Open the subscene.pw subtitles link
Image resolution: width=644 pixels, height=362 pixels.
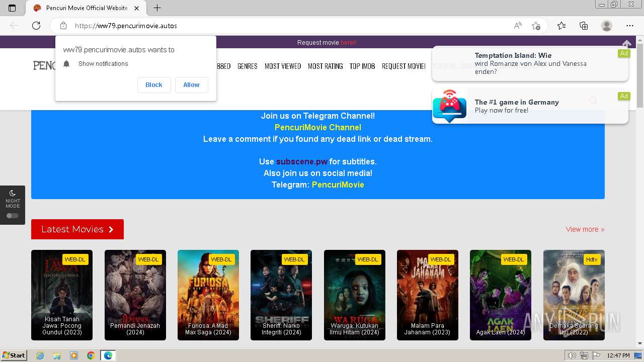pos(302,162)
